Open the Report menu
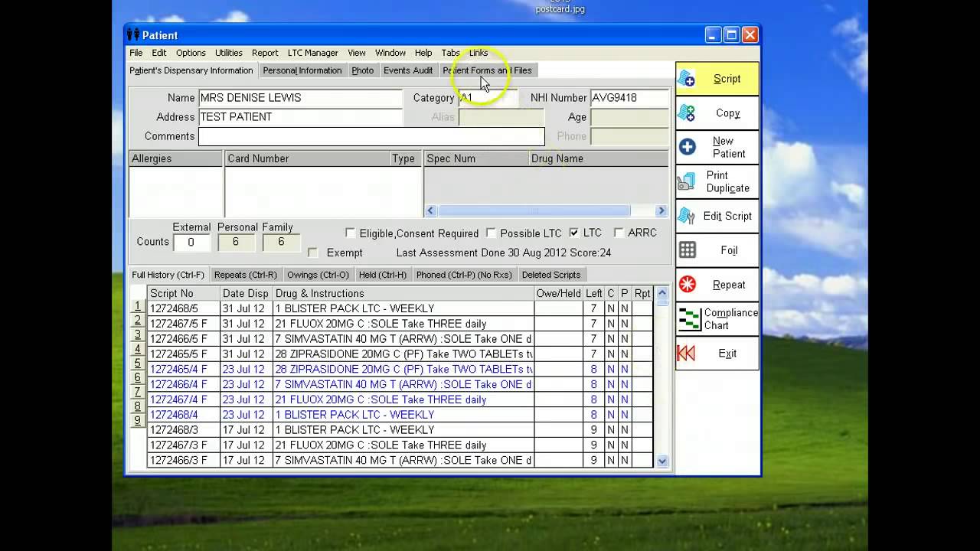The width and height of the screenshot is (980, 551). click(x=265, y=53)
